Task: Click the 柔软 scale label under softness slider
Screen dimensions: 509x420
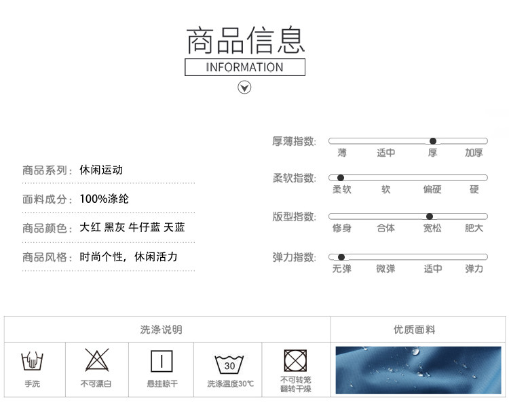Action: click(x=342, y=189)
